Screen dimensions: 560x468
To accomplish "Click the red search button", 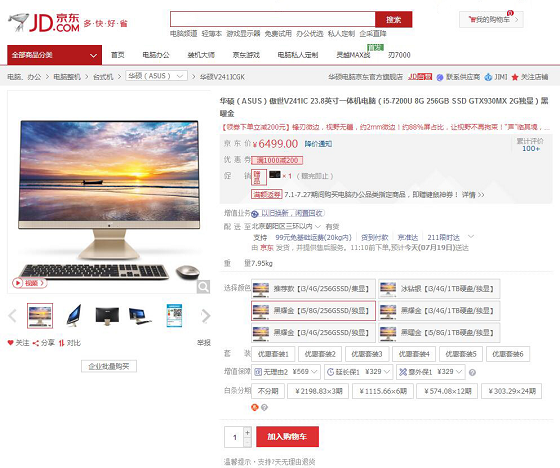I will tap(394, 19).
